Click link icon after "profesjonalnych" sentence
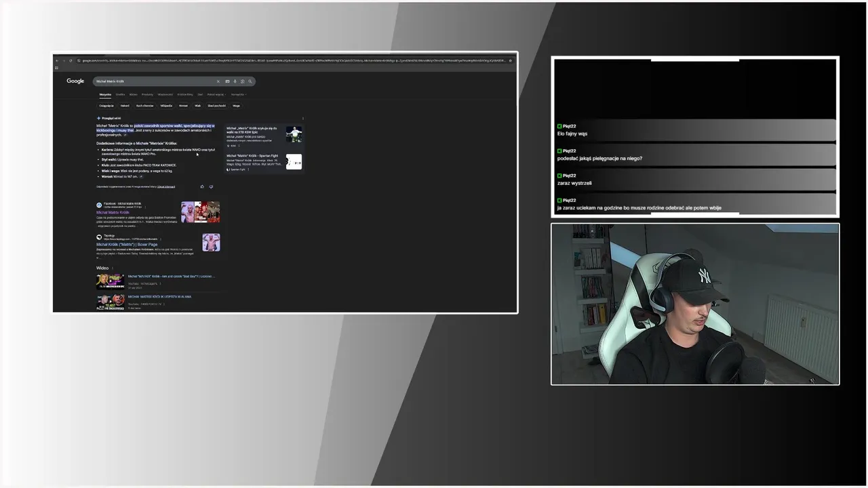Viewport: 868px width, 488px height. tap(125, 135)
